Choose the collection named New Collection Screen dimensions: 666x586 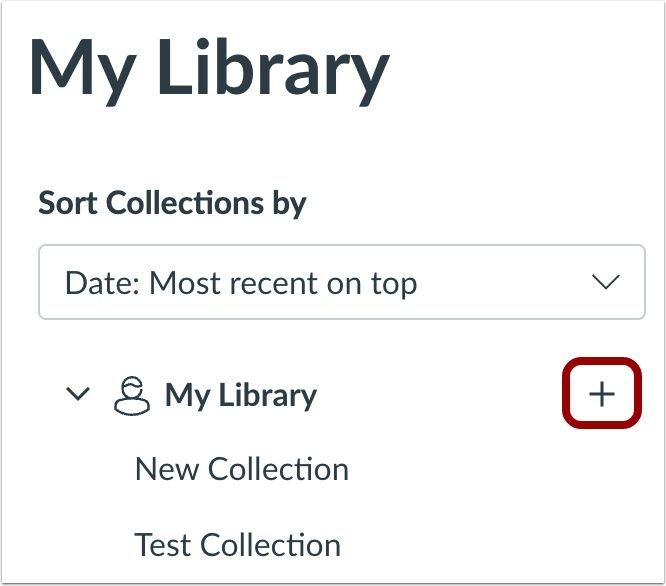click(x=242, y=470)
